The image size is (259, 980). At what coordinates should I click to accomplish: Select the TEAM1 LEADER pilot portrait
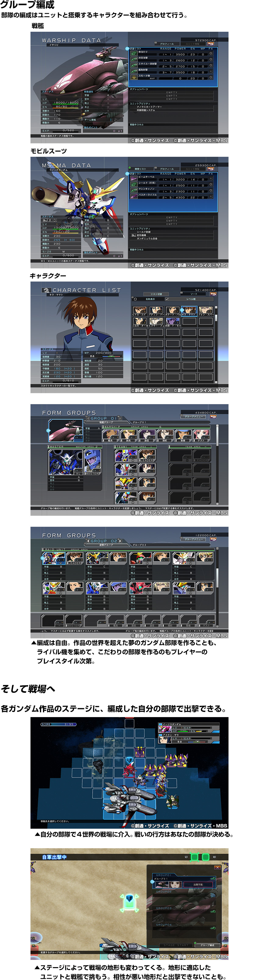pyautogui.click(x=147, y=455)
